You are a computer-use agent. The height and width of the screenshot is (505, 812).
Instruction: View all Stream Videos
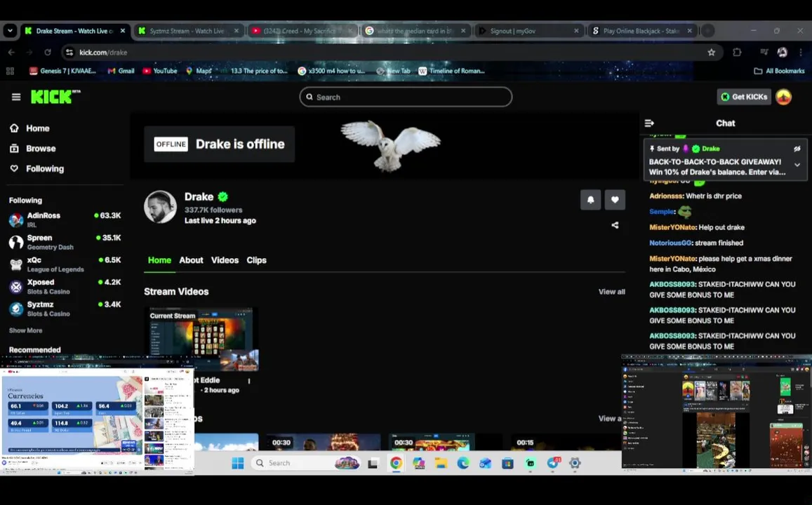point(611,292)
